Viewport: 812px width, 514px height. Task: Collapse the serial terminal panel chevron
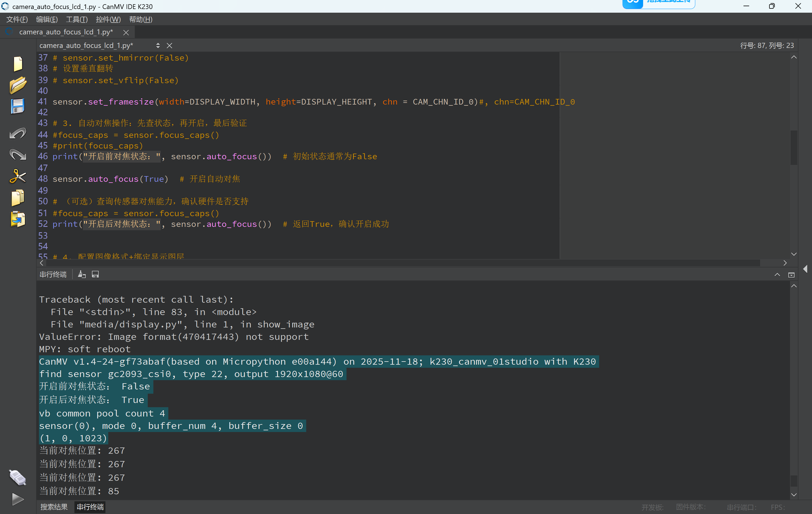777,275
